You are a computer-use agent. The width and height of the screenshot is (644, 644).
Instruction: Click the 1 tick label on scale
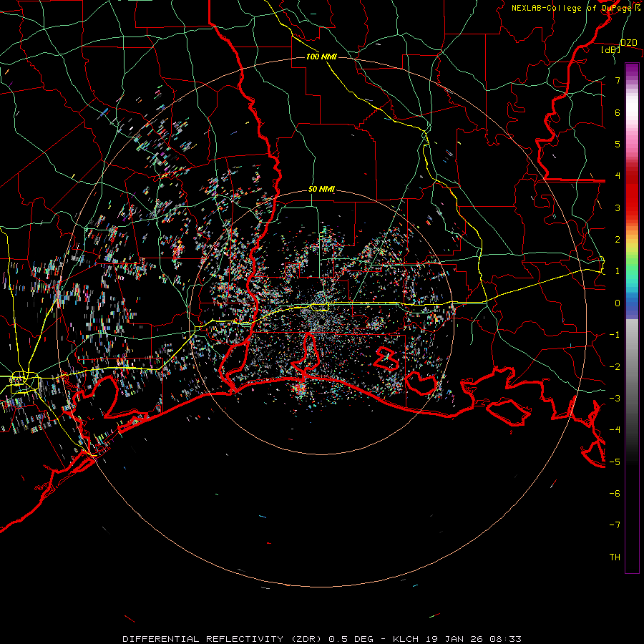pos(618,271)
